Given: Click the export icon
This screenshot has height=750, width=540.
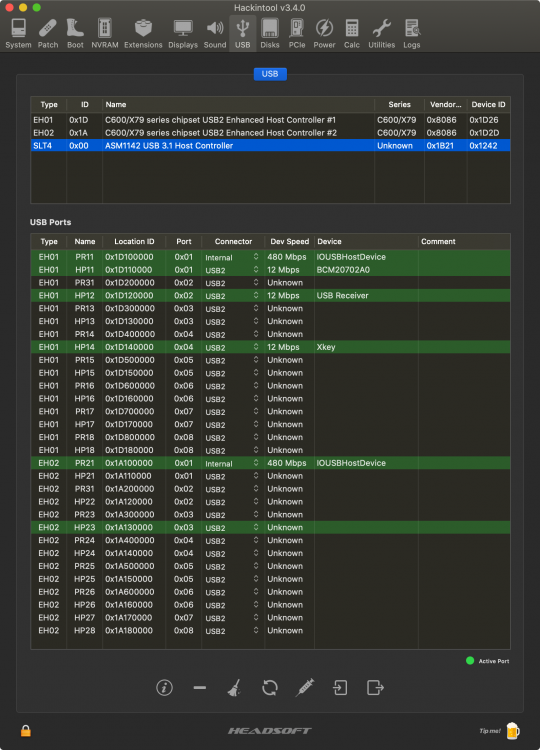Looking at the screenshot, I should [x=375, y=688].
